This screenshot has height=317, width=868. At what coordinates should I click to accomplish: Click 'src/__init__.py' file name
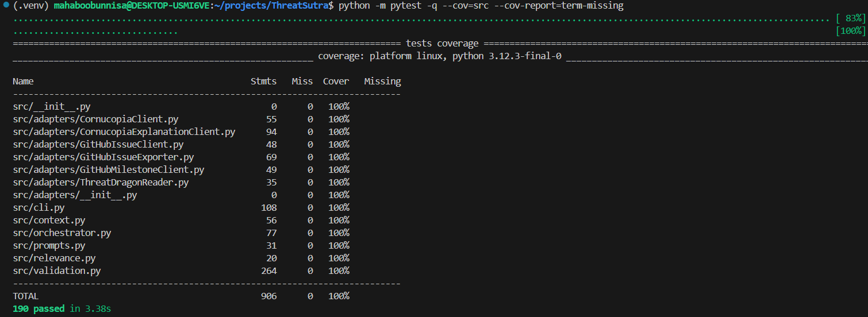[x=52, y=107]
